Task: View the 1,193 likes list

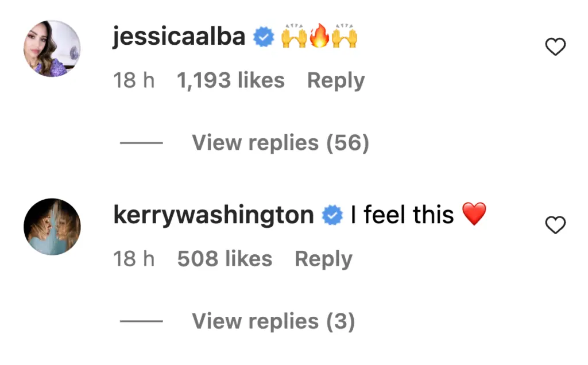Action: 231,81
